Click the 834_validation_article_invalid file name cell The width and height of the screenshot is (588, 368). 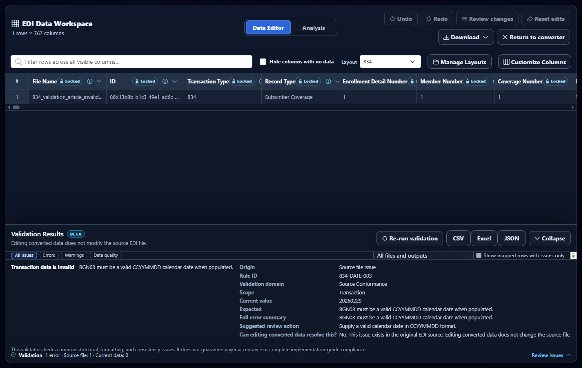pyautogui.click(x=67, y=97)
